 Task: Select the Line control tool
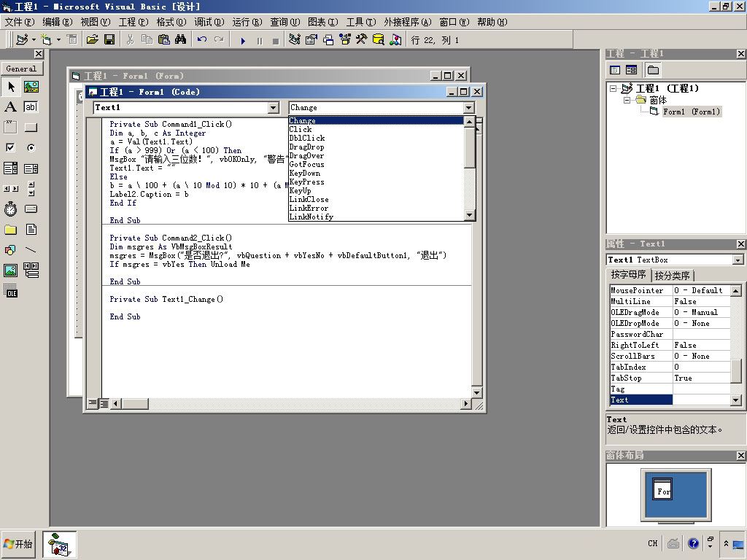[x=31, y=249]
